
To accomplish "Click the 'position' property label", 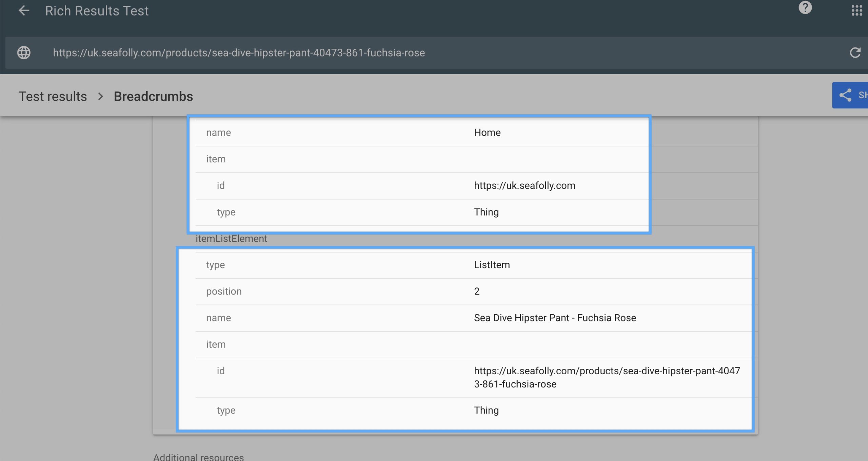I will [224, 292].
